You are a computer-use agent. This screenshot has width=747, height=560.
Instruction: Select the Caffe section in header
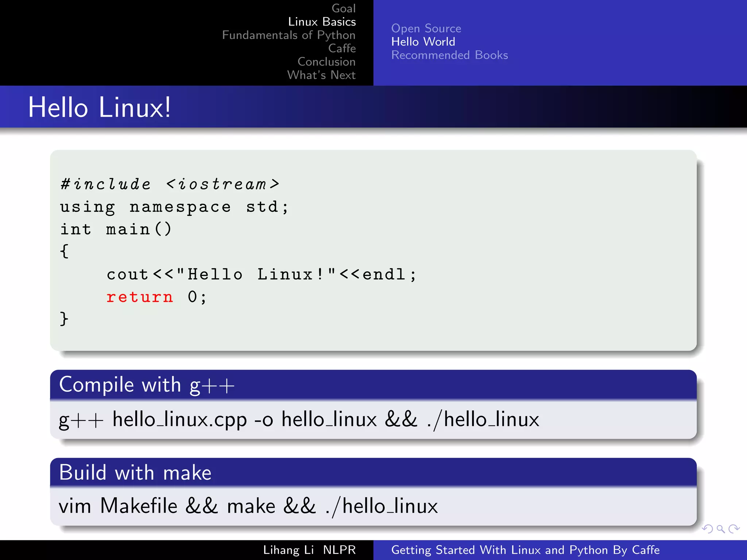tap(342, 48)
